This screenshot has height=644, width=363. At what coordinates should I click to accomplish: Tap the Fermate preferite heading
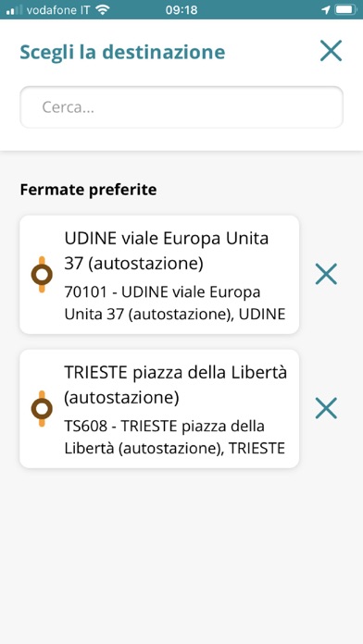(x=88, y=190)
